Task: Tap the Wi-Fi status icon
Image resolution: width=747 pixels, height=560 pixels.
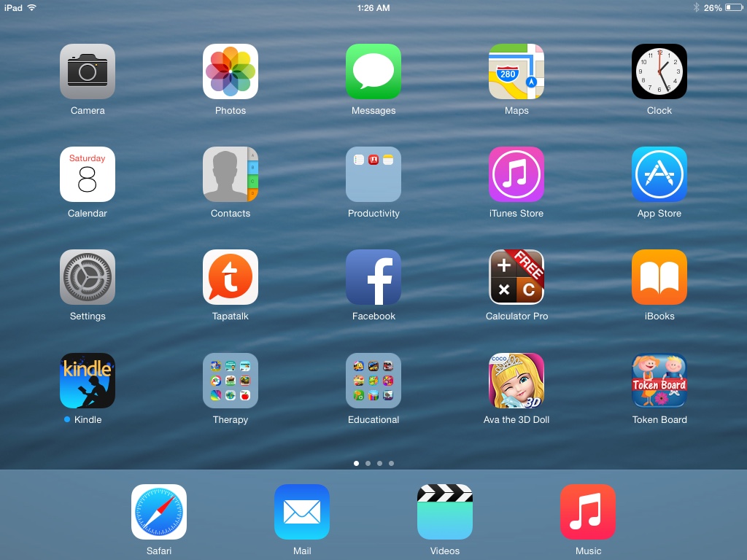Action: (32, 7)
